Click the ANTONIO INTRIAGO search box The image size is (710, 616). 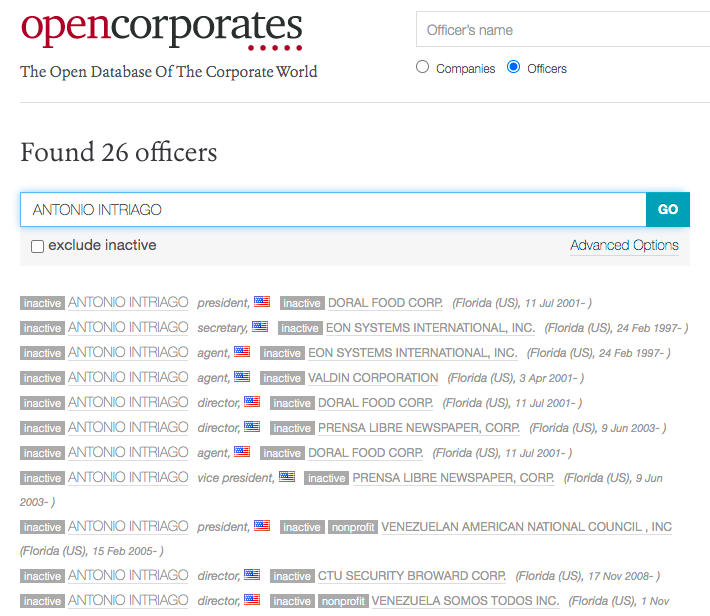click(x=333, y=209)
